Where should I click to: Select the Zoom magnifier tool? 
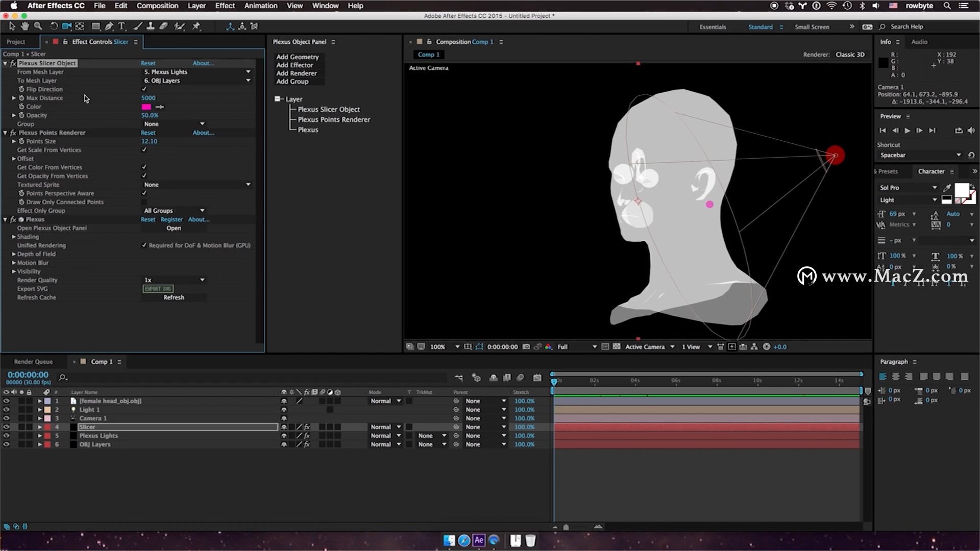38,26
